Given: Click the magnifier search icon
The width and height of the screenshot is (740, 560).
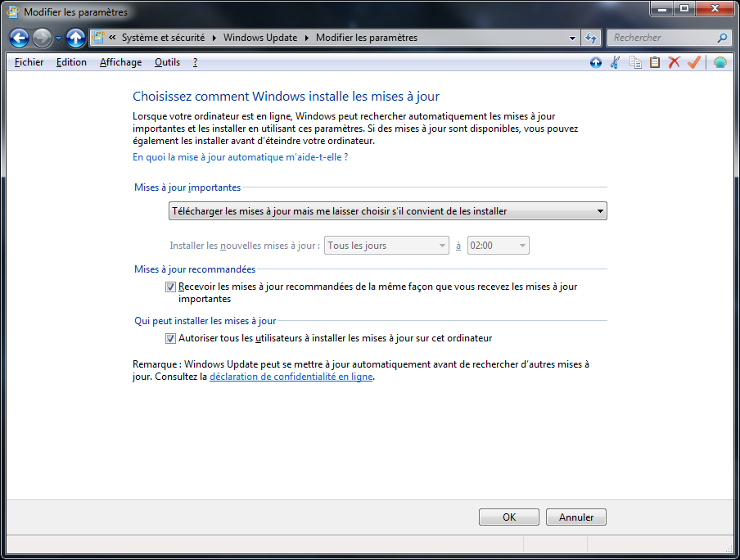Looking at the screenshot, I should click(722, 38).
